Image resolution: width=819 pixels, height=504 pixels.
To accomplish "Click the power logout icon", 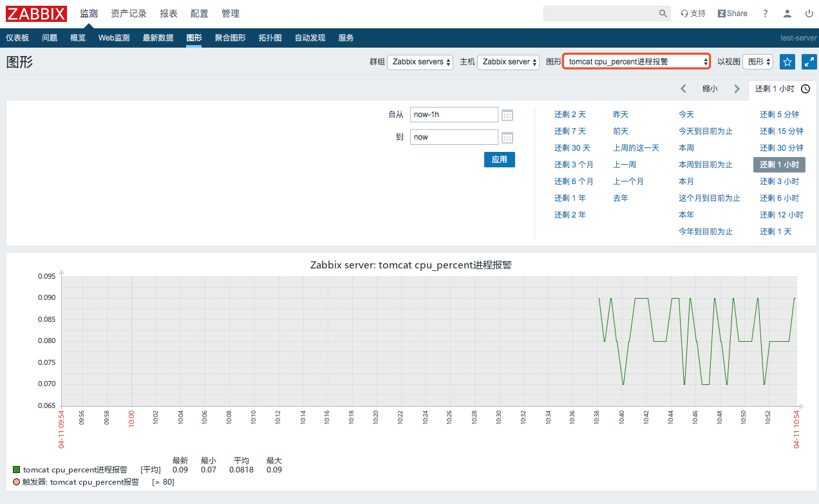I will 809,14.
